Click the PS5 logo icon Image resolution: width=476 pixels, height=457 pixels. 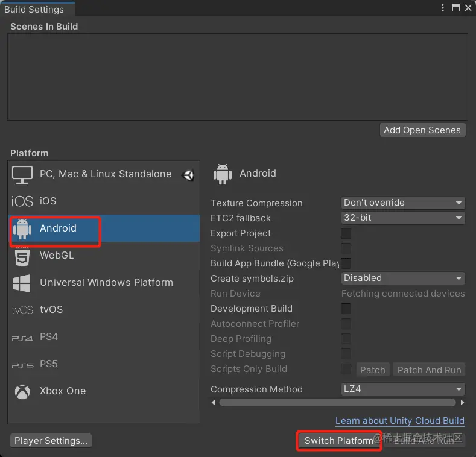tap(22, 365)
